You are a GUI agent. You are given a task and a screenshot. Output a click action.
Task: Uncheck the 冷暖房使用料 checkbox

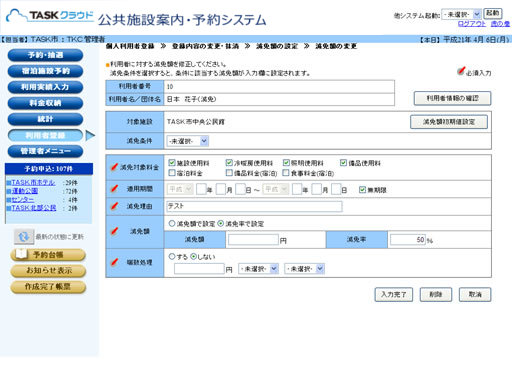point(229,163)
